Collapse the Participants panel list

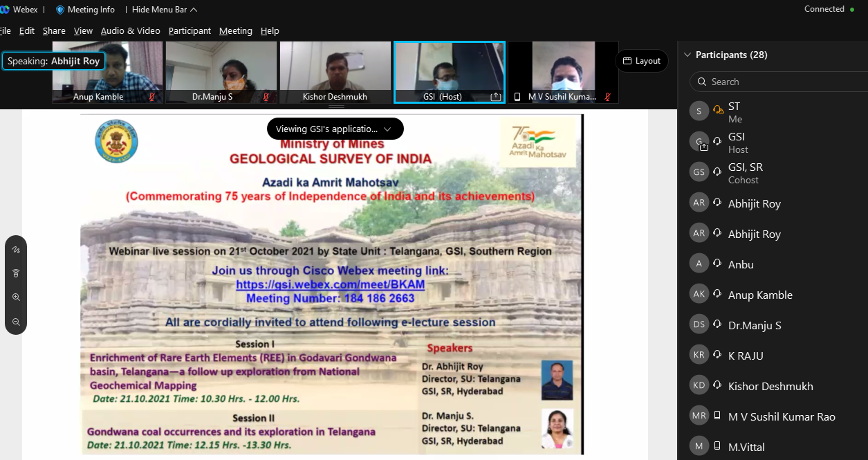tap(687, 55)
